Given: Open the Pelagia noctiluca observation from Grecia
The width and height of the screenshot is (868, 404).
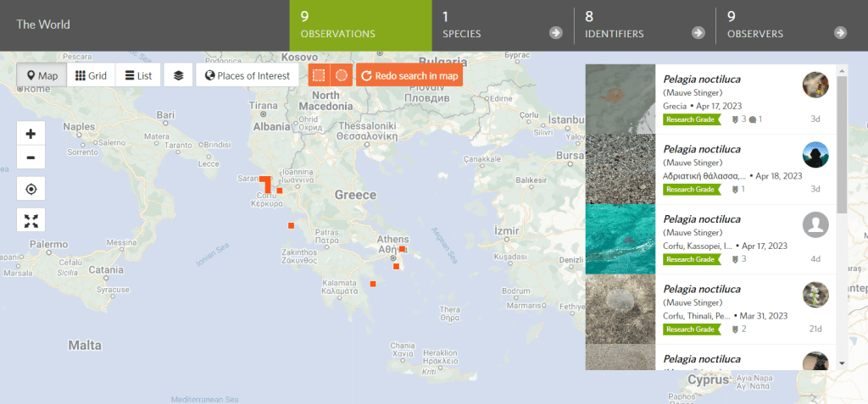Looking at the screenshot, I should [x=702, y=80].
